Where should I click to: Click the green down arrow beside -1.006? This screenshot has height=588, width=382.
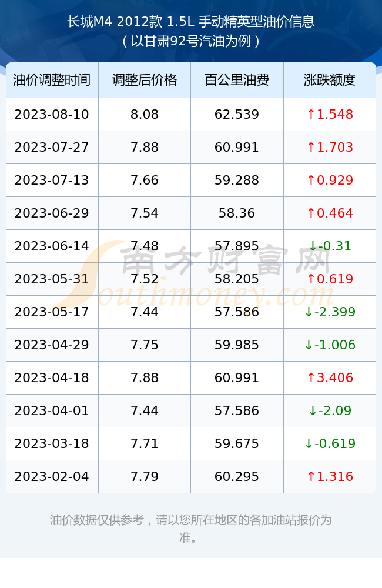click(309, 345)
